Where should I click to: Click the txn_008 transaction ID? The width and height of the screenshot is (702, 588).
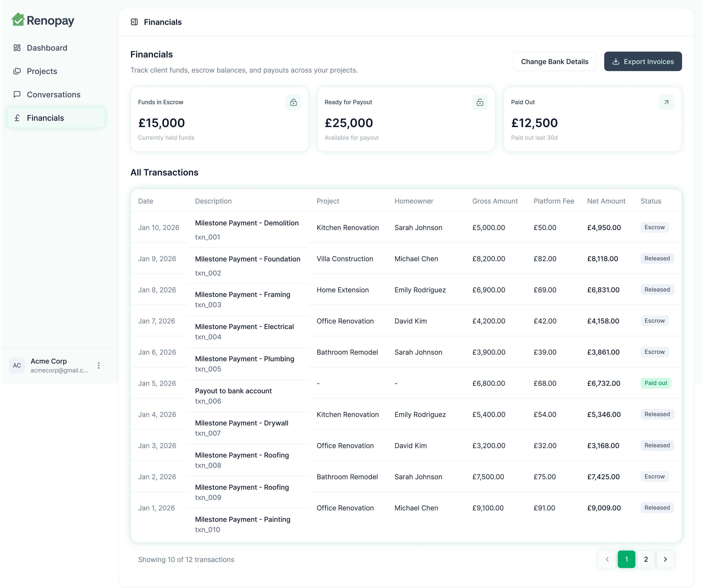(208, 466)
